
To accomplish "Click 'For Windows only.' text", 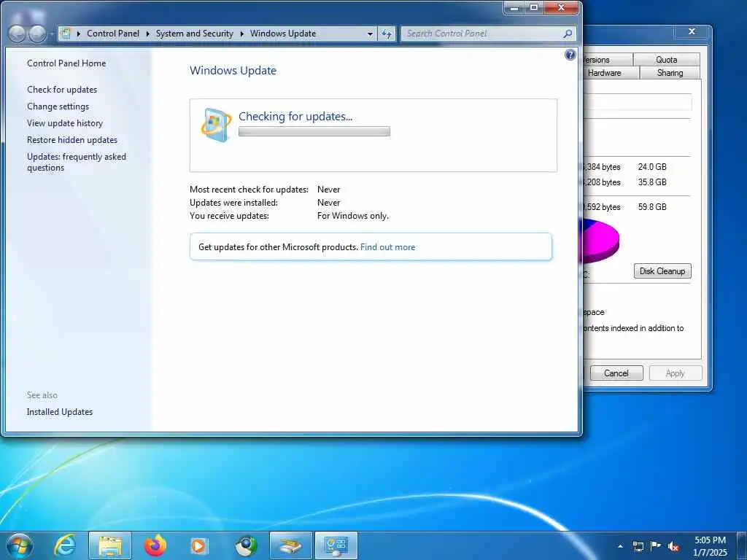I will [353, 216].
